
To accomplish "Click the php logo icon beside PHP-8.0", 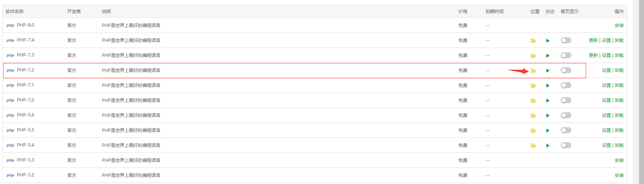I will click(x=10, y=25).
